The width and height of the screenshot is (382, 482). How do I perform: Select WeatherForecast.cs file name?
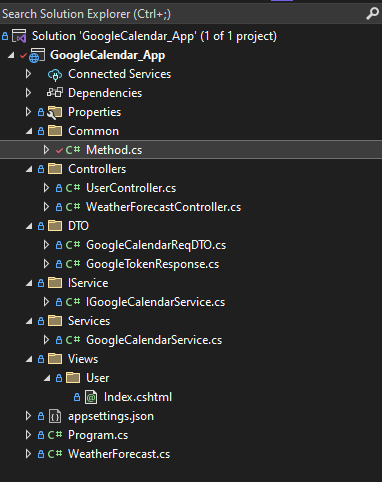(x=119, y=454)
